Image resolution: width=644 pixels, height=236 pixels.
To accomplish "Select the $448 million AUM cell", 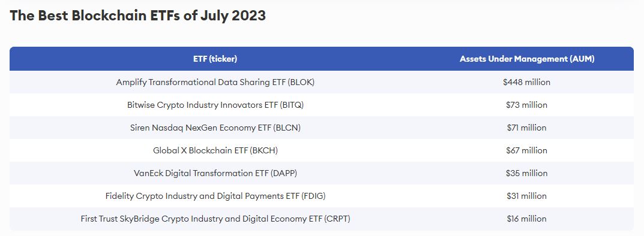I will click(x=526, y=82).
